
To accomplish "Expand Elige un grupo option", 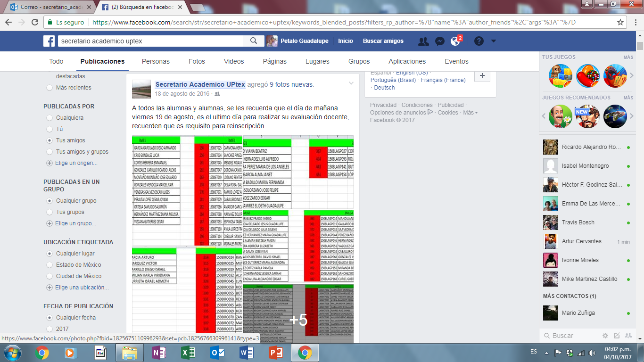I will [x=71, y=223].
